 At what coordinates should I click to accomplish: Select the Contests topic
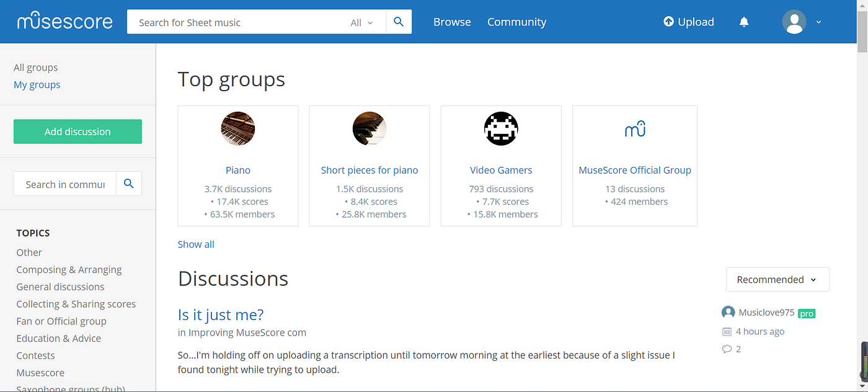pyautogui.click(x=35, y=355)
